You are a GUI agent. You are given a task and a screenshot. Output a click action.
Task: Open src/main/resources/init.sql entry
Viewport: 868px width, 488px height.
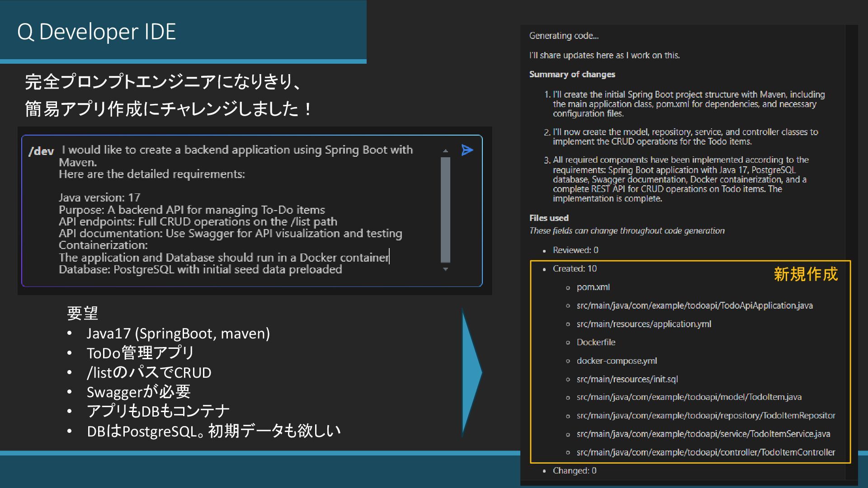627,380
